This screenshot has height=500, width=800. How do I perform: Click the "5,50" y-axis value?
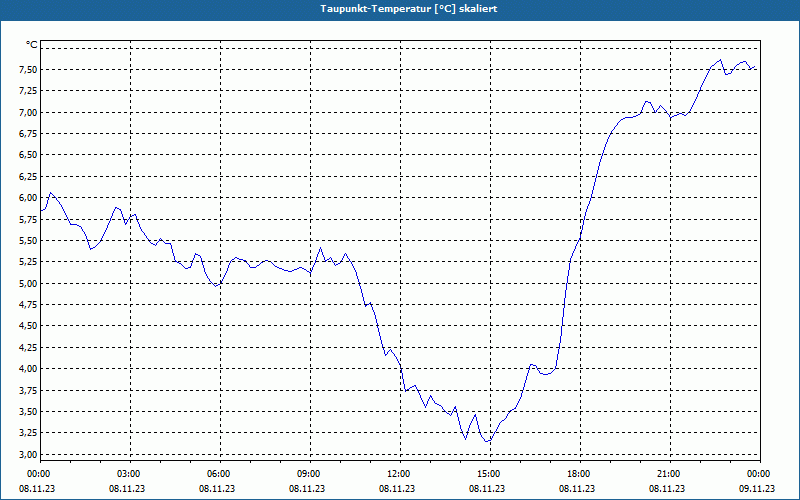click(28, 241)
